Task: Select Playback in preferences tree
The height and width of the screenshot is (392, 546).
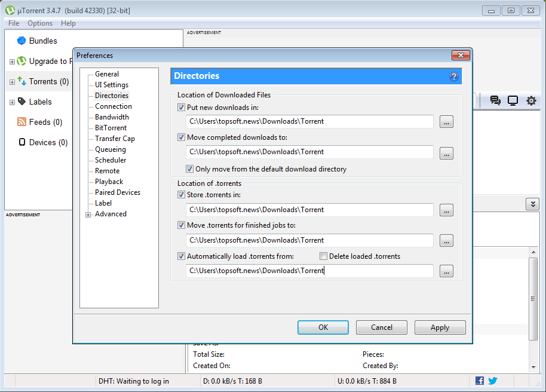Action: coord(109,182)
